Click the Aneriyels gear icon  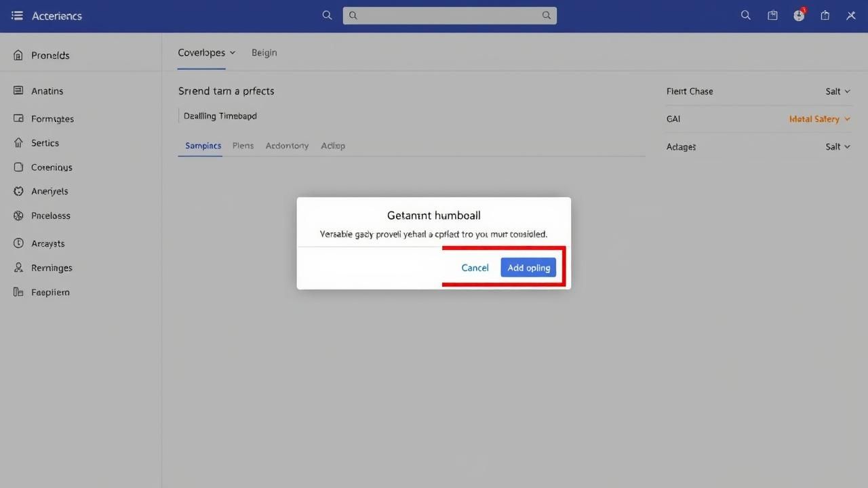[x=18, y=191]
